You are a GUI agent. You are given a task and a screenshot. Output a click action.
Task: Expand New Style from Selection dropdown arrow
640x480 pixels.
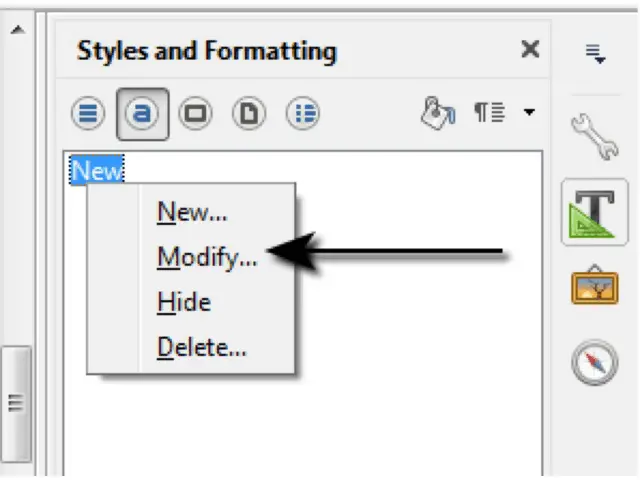528,112
